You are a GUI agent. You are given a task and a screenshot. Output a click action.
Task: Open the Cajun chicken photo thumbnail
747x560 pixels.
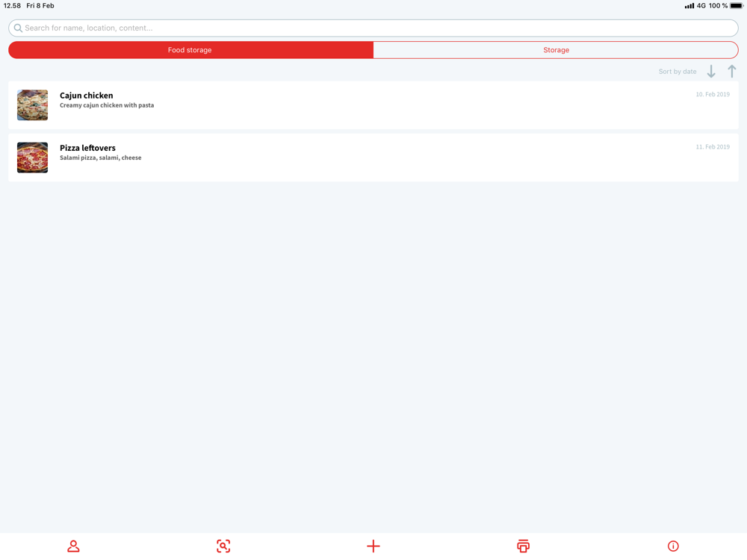pyautogui.click(x=32, y=105)
